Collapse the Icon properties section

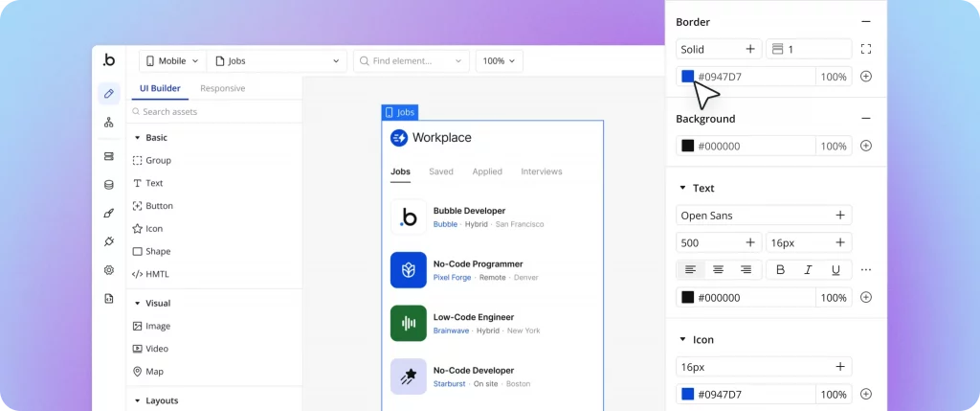[x=682, y=340]
